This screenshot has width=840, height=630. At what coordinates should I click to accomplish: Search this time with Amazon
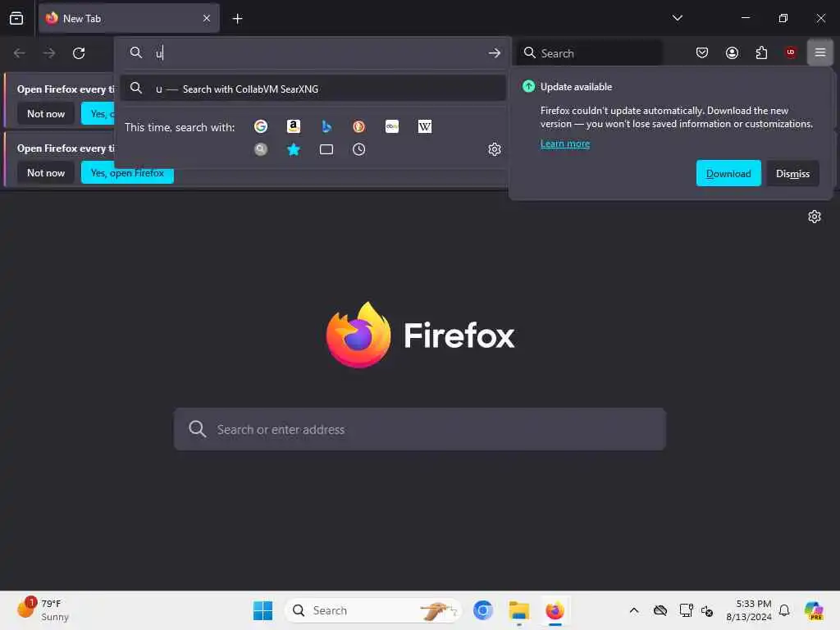(294, 126)
